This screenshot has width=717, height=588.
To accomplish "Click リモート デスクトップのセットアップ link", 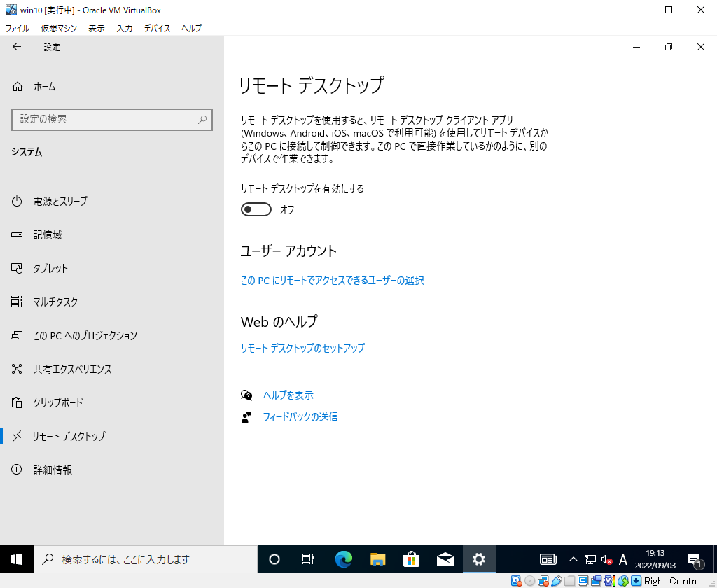I will 302,348.
